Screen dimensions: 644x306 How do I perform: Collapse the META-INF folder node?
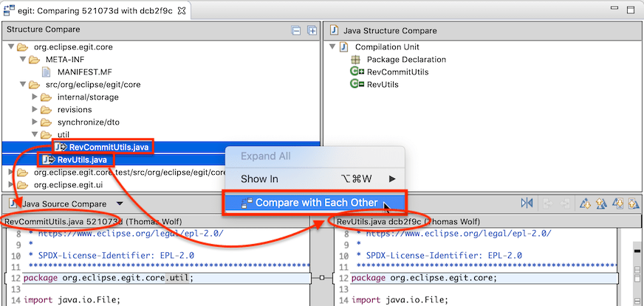(x=23, y=60)
